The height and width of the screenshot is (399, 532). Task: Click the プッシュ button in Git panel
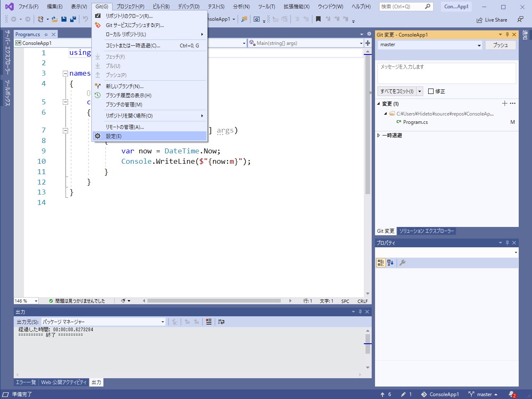500,45
